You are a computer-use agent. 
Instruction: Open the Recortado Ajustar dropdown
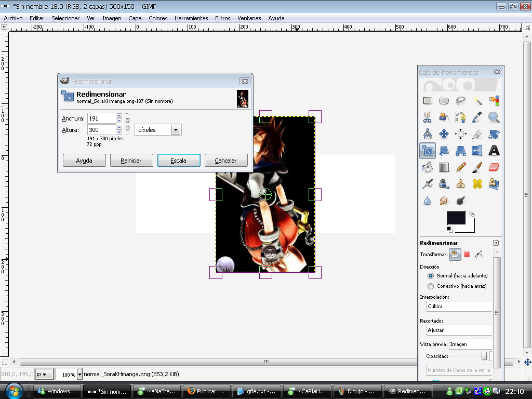pyautogui.click(x=459, y=330)
